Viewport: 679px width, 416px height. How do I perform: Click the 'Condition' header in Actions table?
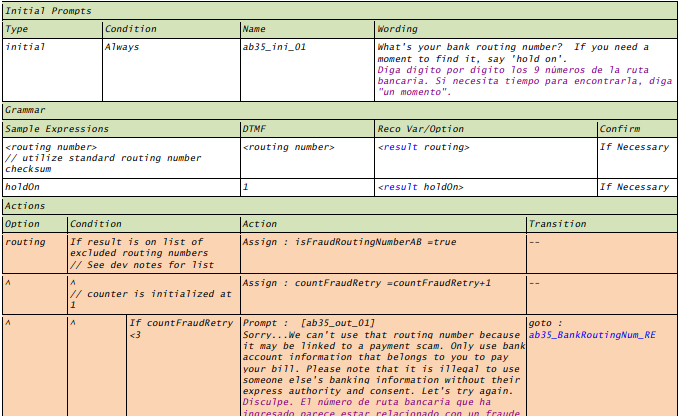point(154,224)
